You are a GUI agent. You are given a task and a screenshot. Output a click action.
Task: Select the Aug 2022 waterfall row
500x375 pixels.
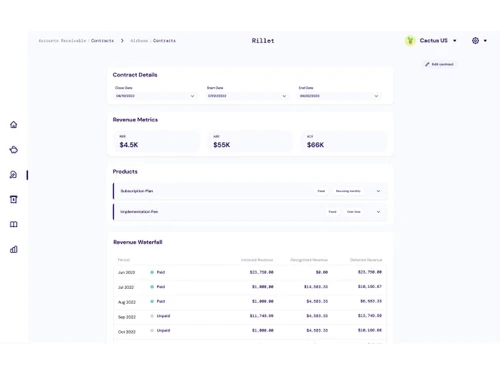(250, 302)
